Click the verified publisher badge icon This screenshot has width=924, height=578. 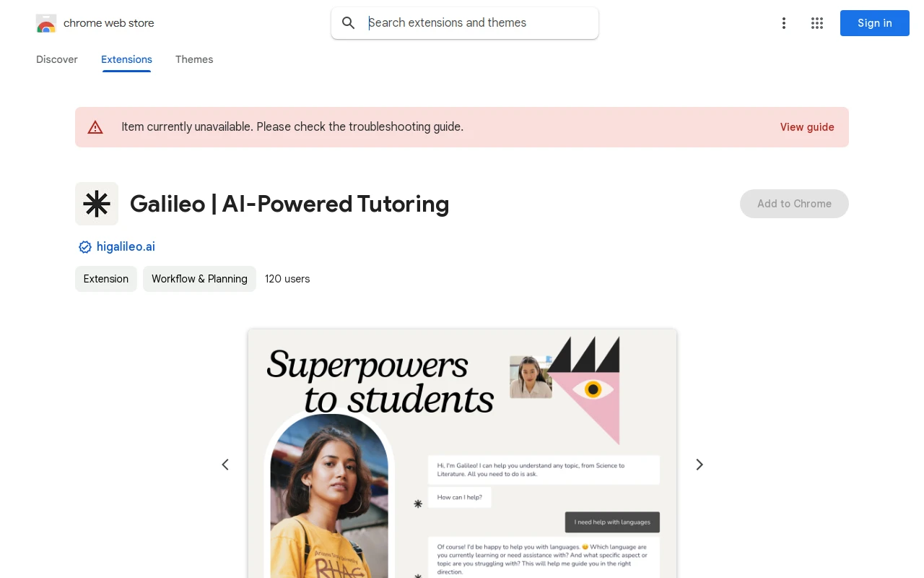[x=85, y=247]
